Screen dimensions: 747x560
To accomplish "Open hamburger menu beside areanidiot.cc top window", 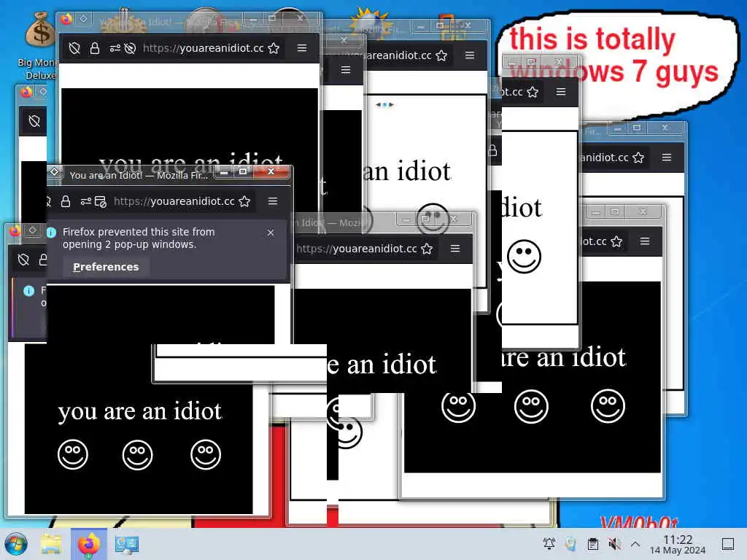I will click(469, 55).
